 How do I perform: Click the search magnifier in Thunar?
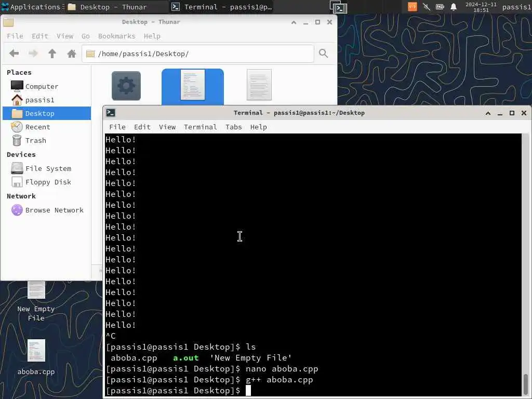point(323,54)
